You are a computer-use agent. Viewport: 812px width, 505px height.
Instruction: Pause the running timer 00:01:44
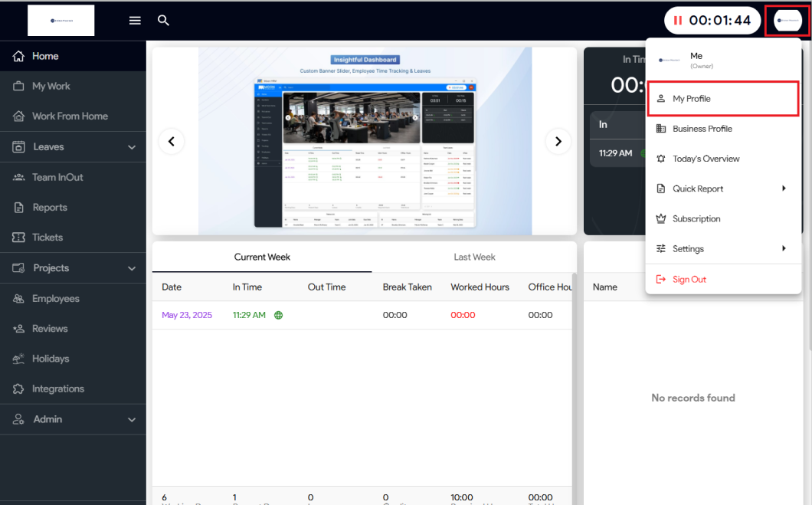point(677,21)
